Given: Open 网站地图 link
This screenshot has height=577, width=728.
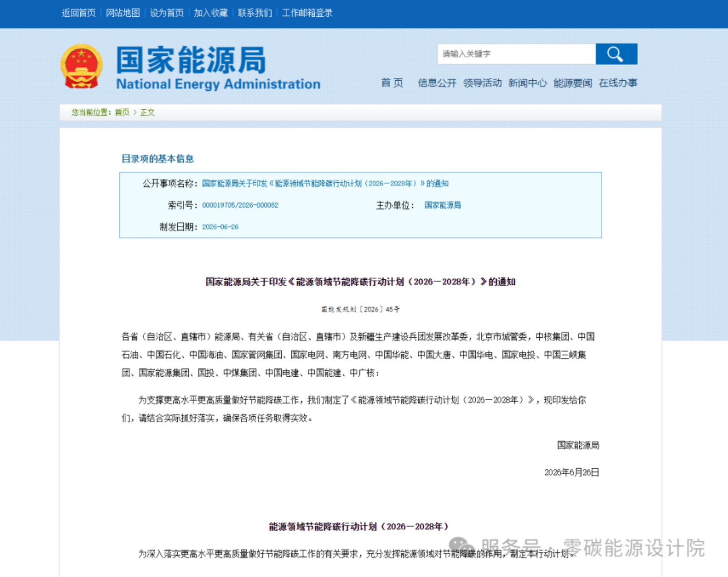Looking at the screenshot, I should (x=123, y=13).
